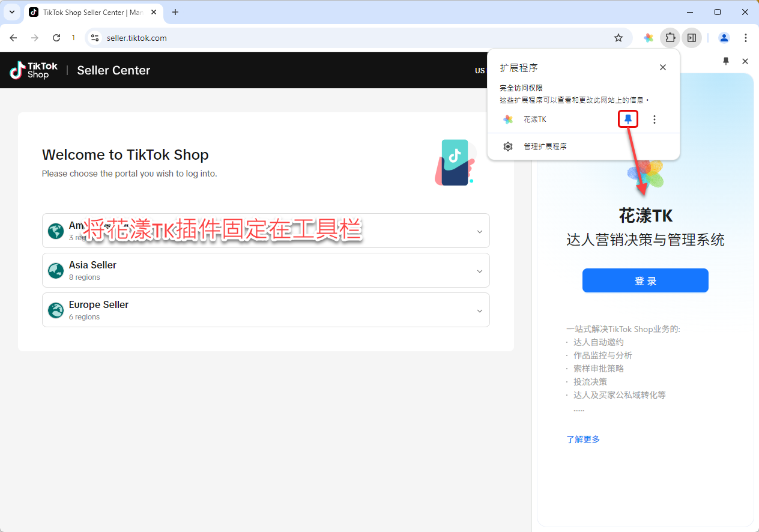The image size is (759, 532).
Task: Open more options for 花漾TK extension
Action: pyautogui.click(x=655, y=119)
